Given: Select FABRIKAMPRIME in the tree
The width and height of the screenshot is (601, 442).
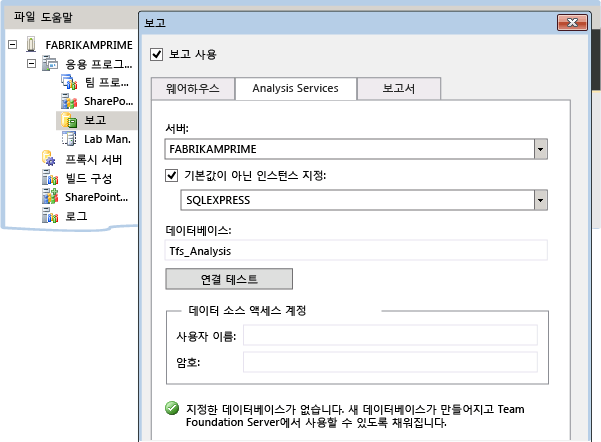Looking at the screenshot, I should pyautogui.click(x=89, y=45).
